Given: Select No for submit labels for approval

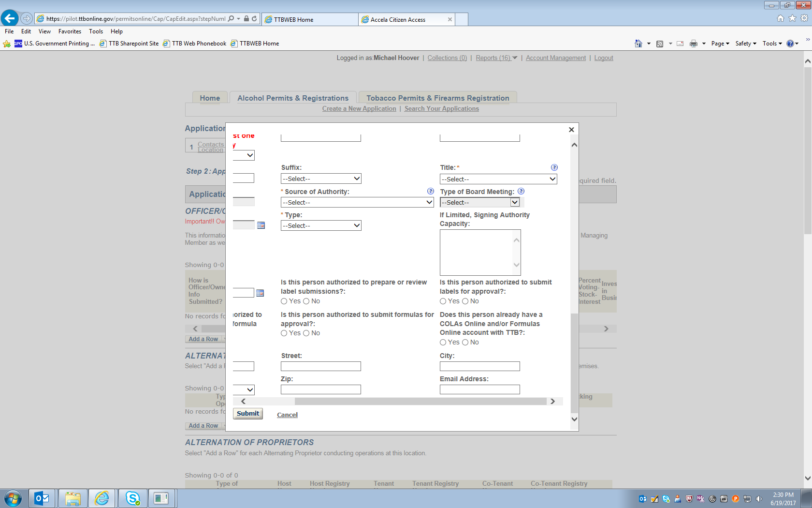Looking at the screenshot, I should pyautogui.click(x=465, y=301).
